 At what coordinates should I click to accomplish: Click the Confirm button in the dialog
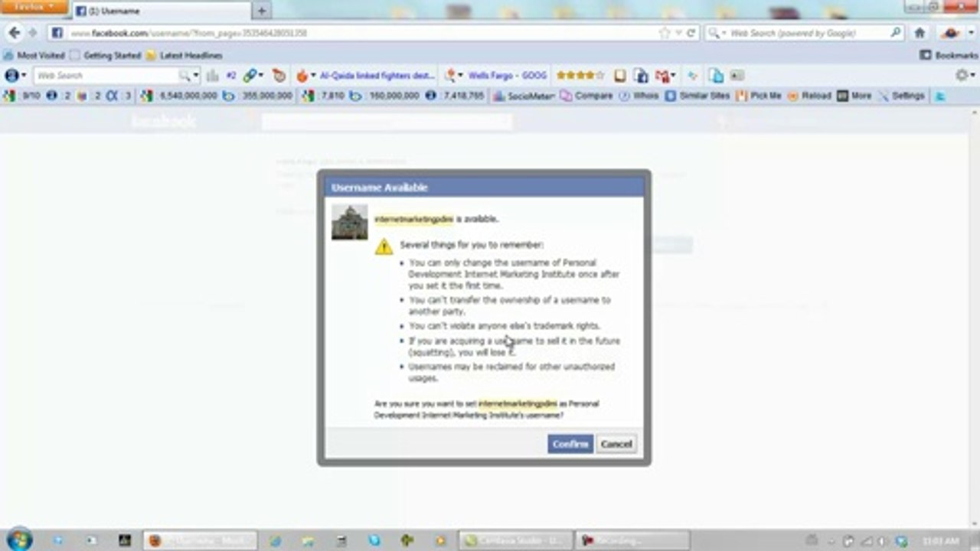click(x=570, y=444)
